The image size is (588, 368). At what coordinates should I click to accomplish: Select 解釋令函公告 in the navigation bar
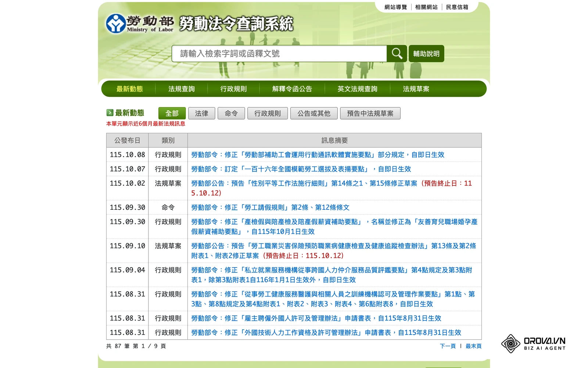292,89
